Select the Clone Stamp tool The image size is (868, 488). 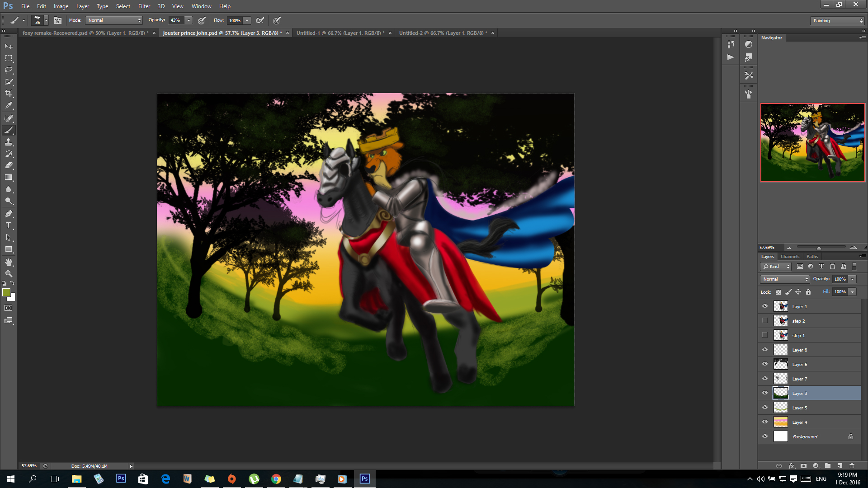[x=9, y=142]
